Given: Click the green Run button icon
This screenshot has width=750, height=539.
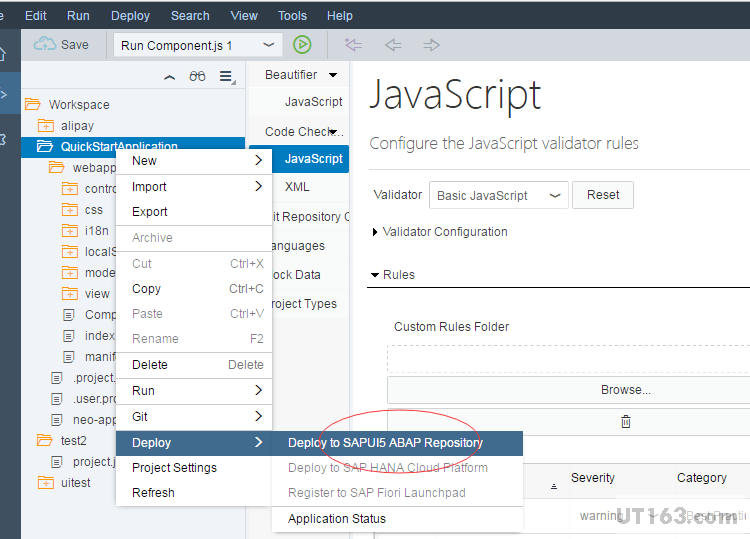Looking at the screenshot, I should tap(302, 45).
